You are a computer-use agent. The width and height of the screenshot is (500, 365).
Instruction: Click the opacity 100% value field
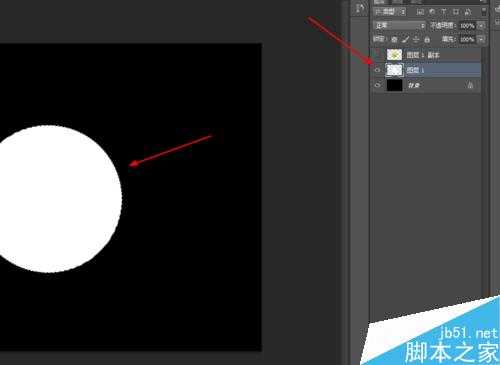coord(468,26)
